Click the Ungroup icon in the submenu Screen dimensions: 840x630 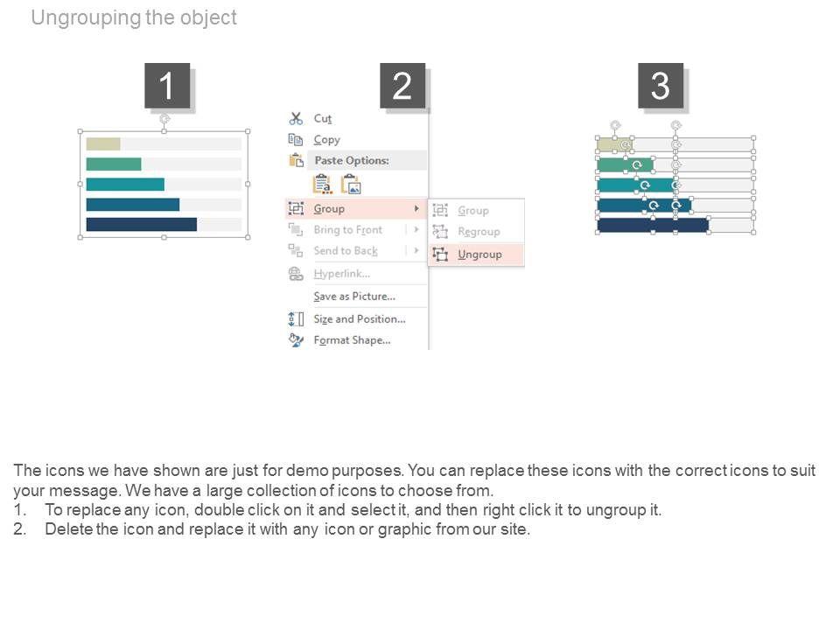440,255
